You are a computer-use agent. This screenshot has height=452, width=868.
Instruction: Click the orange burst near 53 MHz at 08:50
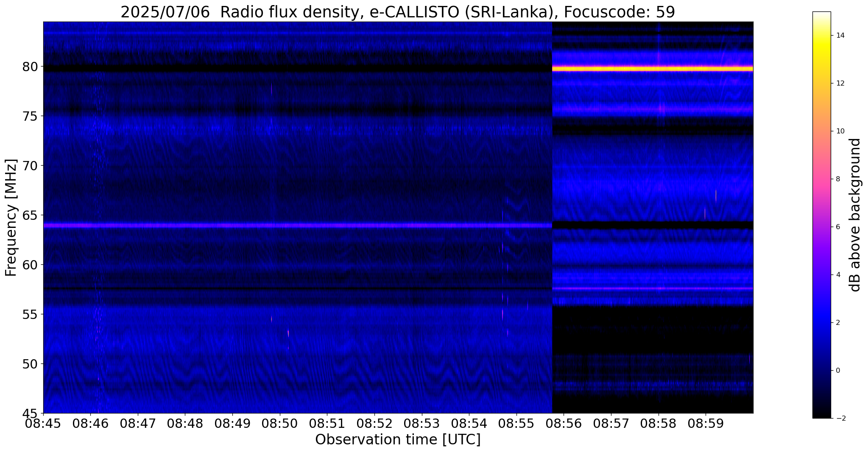click(x=288, y=333)
